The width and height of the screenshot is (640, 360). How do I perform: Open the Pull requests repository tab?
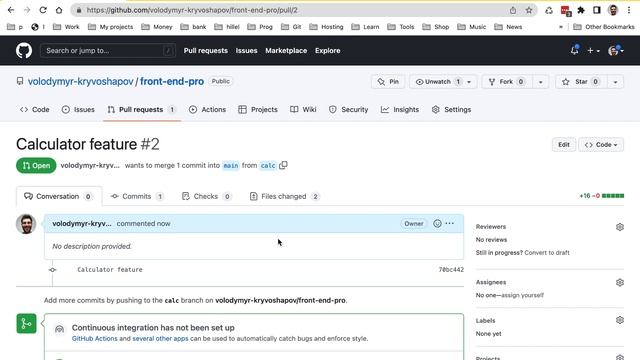tap(142, 109)
